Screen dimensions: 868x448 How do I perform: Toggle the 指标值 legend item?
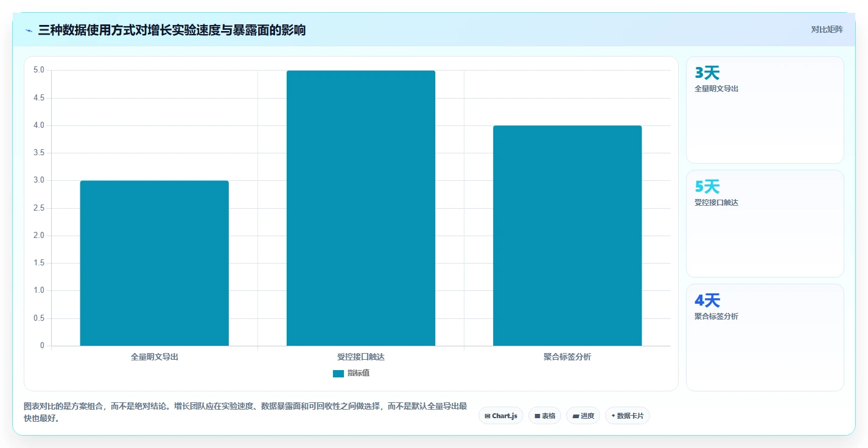351,373
